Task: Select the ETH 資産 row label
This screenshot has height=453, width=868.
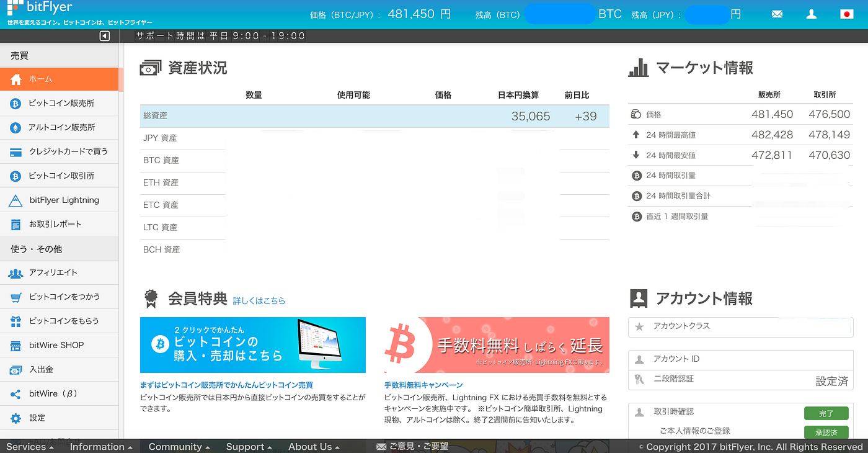Action: click(x=161, y=182)
